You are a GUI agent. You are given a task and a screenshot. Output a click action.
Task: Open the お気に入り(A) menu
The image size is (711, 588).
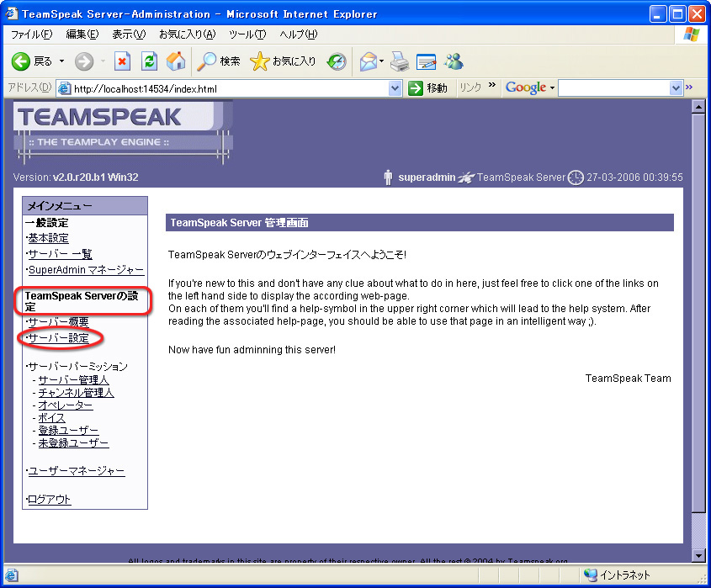(x=188, y=34)
